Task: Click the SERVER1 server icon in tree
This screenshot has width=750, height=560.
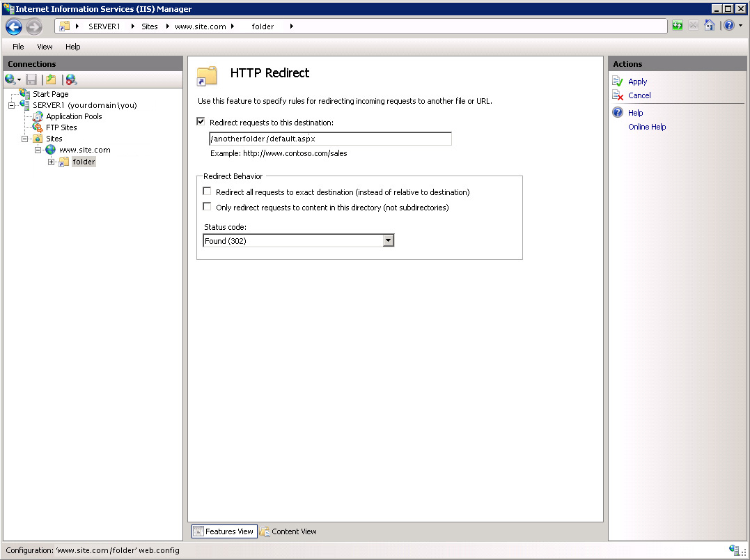Action: point(25,104)
